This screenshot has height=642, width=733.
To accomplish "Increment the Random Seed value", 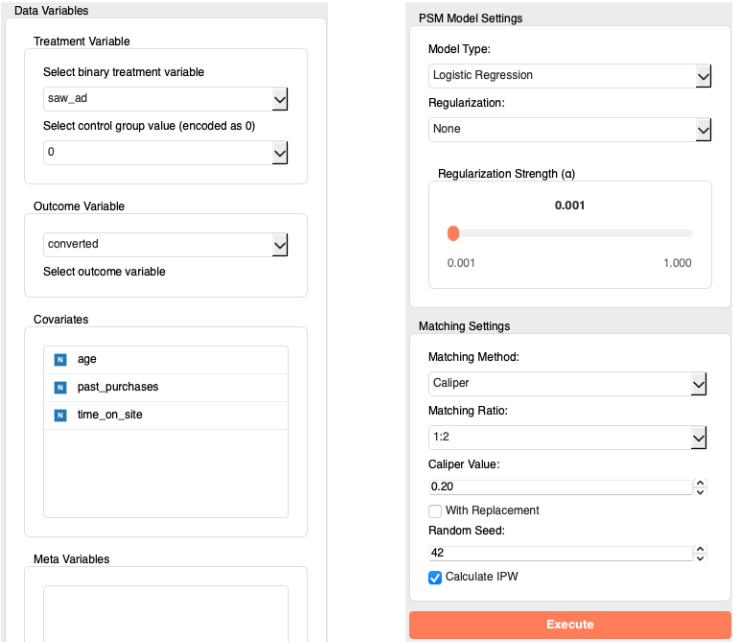I will point(700,548).
